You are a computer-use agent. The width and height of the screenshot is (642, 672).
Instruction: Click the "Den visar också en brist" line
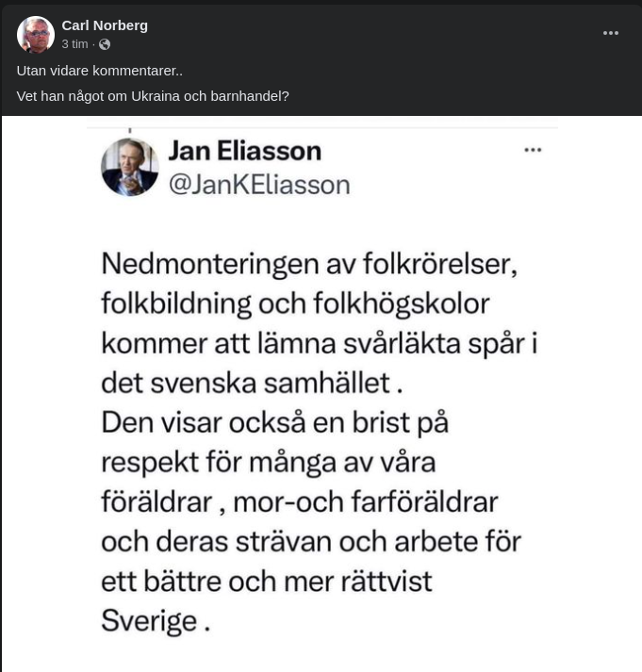pos(274,422)
